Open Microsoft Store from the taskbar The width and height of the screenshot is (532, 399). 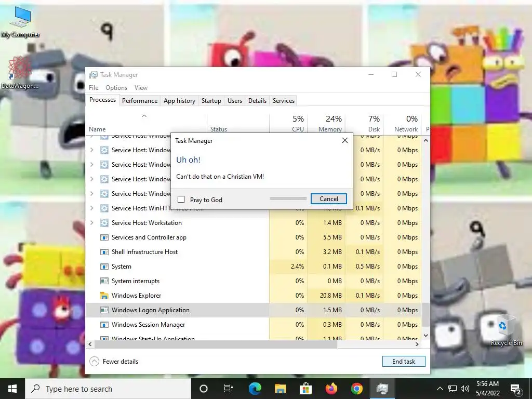point(305,389)
